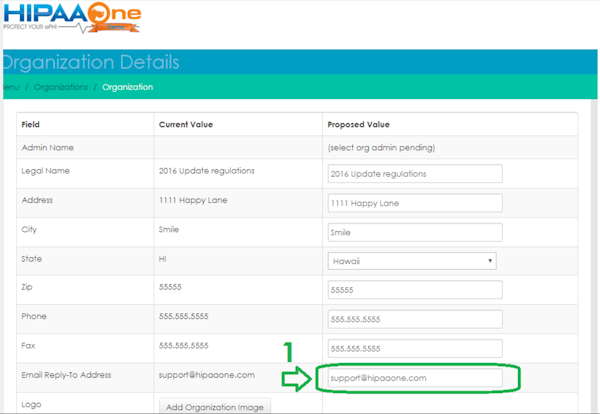Click the Address proposed value input
This screenshot has height=414, width=600.
pos(414,202)
